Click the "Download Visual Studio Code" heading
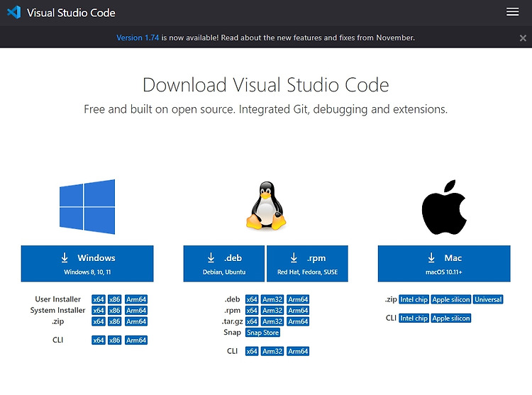 tap(266, 85)
